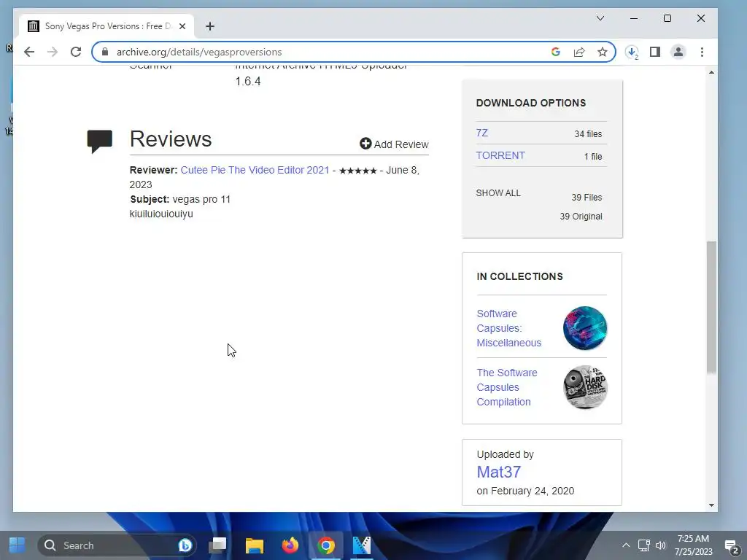Viewport: 747px width, 560px height.
Task: Open the Chrome profile menu
Action: (x=678, y=52)
